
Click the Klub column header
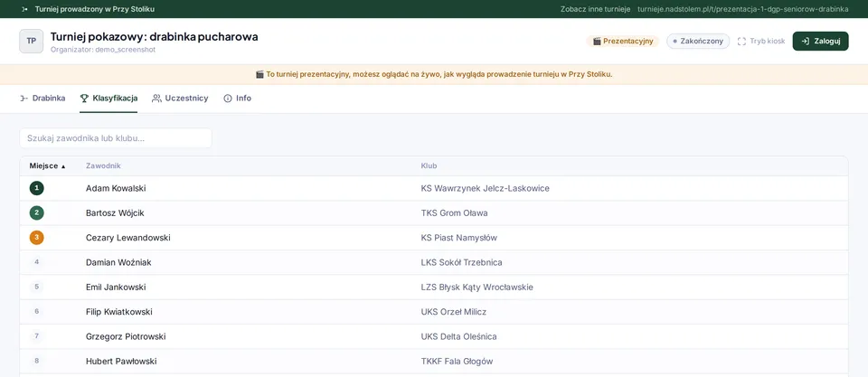pyautogui.click(x=429, y=165)
